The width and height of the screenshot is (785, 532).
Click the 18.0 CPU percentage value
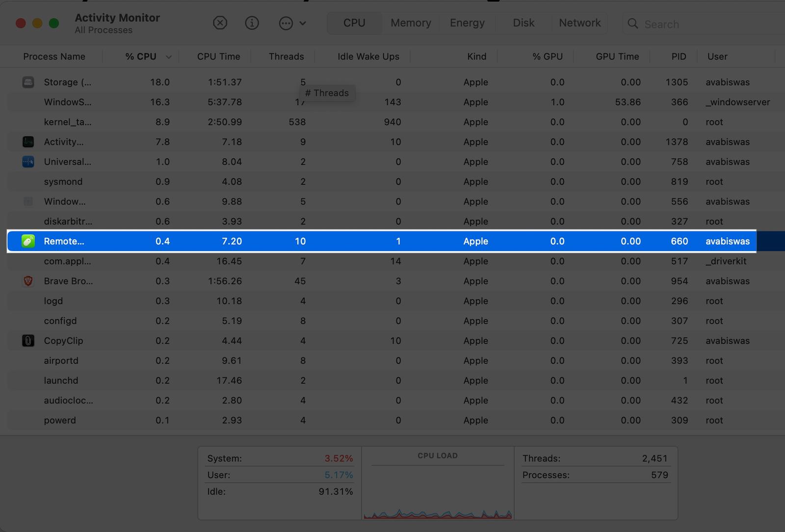click(x=160, y=82)
